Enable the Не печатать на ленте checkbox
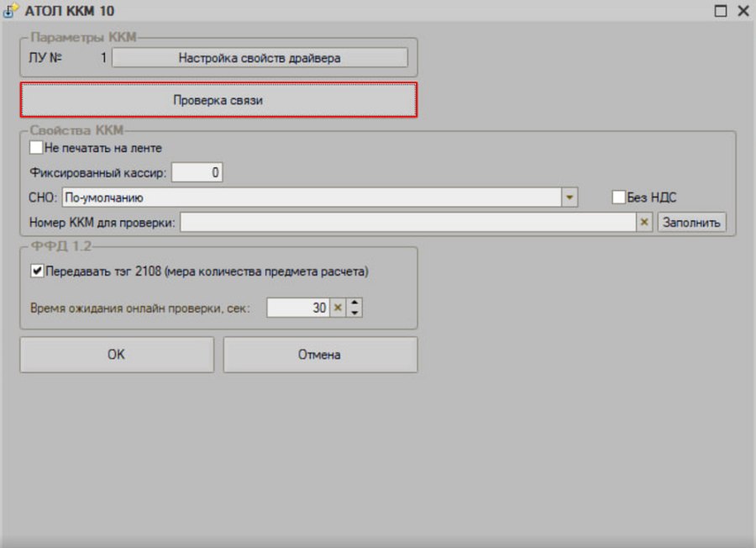This screenshot has height=548, width=756. [x=36, y=147]
